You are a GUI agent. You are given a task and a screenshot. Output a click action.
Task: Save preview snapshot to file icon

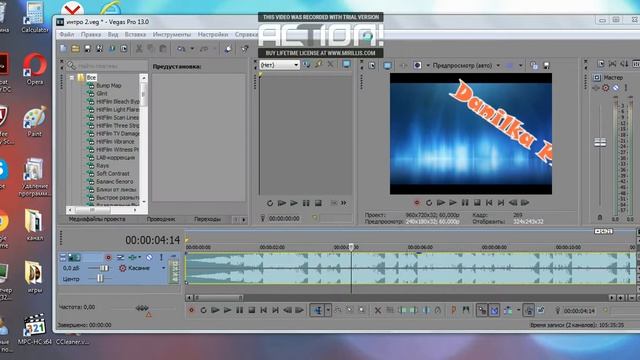coord(547,65)
